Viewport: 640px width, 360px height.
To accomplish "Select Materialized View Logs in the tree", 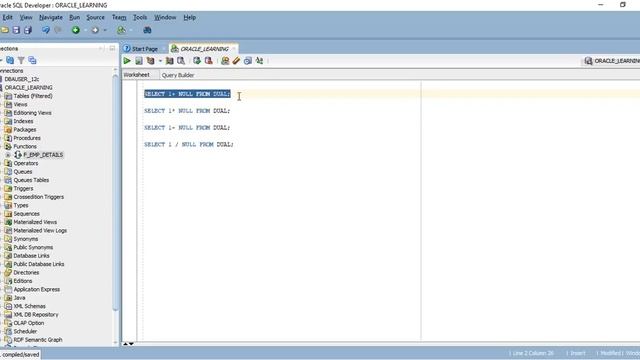I will 40,230.
